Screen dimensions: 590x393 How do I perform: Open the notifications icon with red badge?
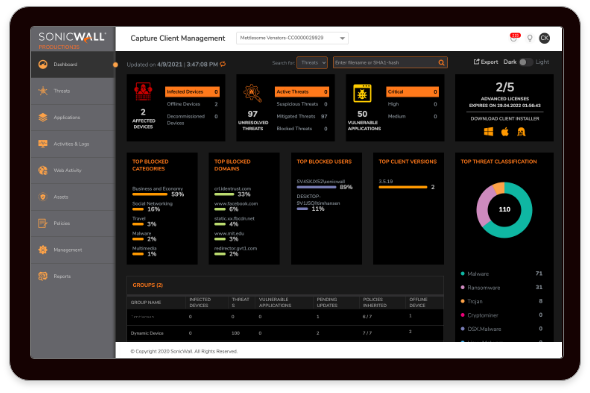514,37
